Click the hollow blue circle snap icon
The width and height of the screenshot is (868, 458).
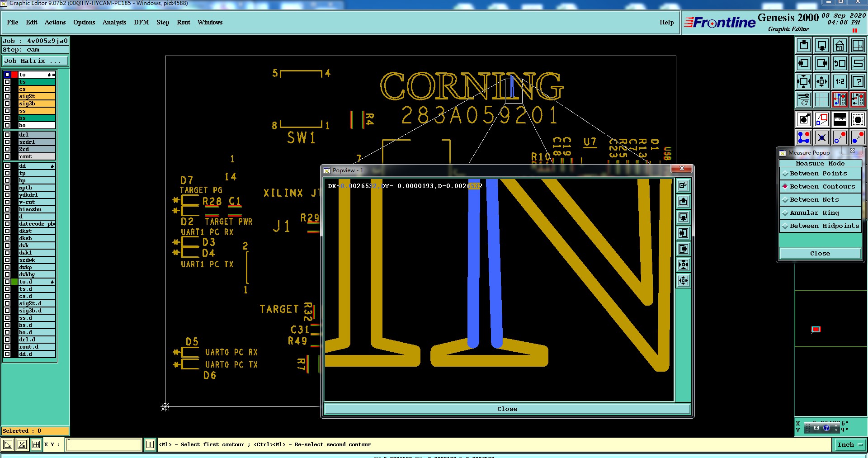(840, 137)
